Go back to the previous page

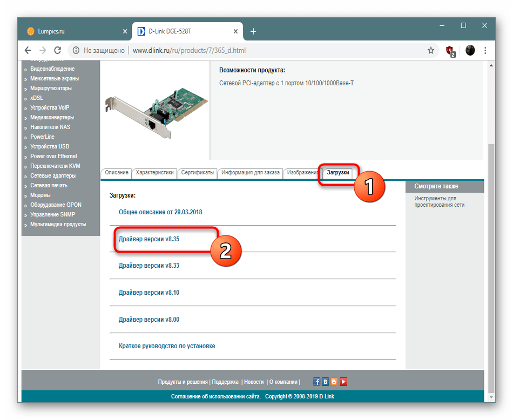tap(28, 50)
